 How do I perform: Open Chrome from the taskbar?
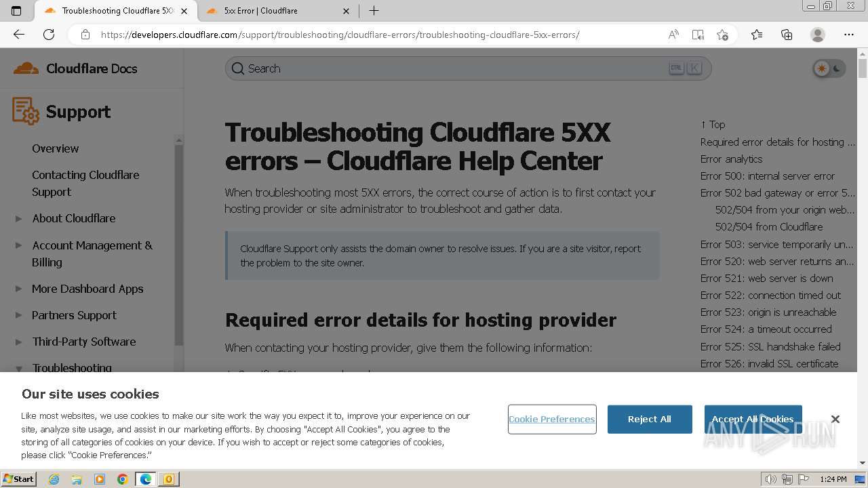[x=123, y=479]
